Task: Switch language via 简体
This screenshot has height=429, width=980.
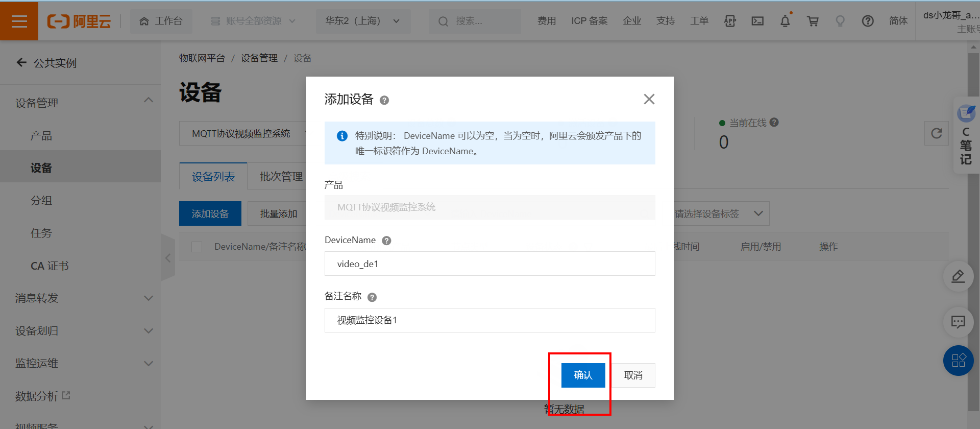Action: [x=898, y=21]
